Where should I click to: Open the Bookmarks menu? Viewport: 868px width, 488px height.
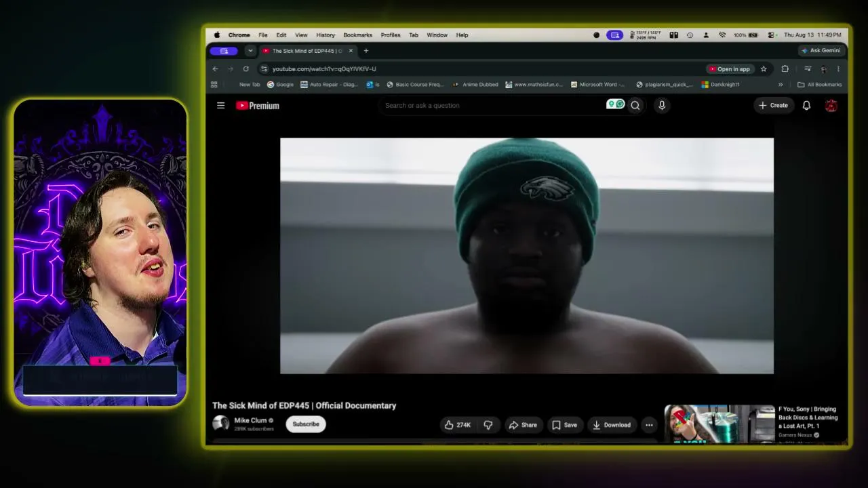[x=357, y=35]
